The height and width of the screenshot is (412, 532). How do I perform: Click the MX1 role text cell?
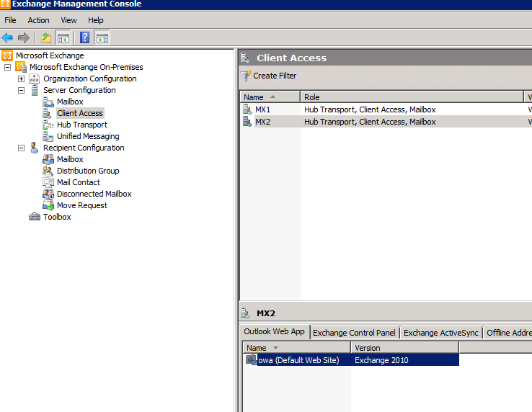pyautogui.click(x=370, y=109)
